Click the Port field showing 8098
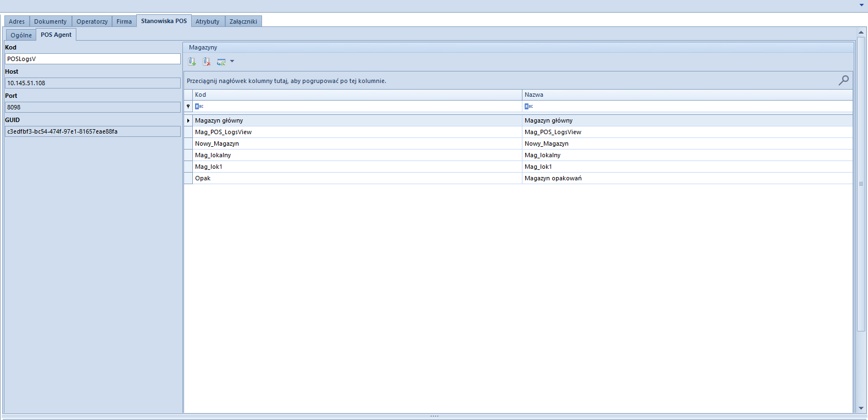Screen dimensions: 868x420 (x=93, y=107)
